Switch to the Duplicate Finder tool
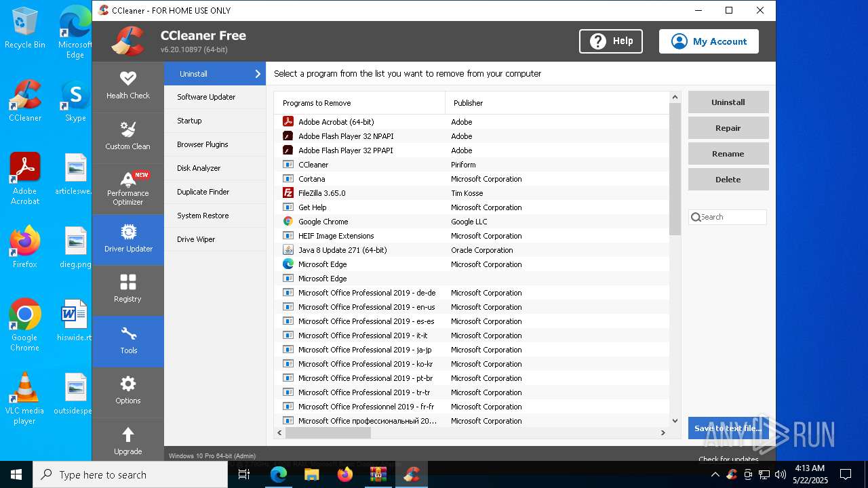Viewport: 868px width, 488px height. tap(215, 192)
